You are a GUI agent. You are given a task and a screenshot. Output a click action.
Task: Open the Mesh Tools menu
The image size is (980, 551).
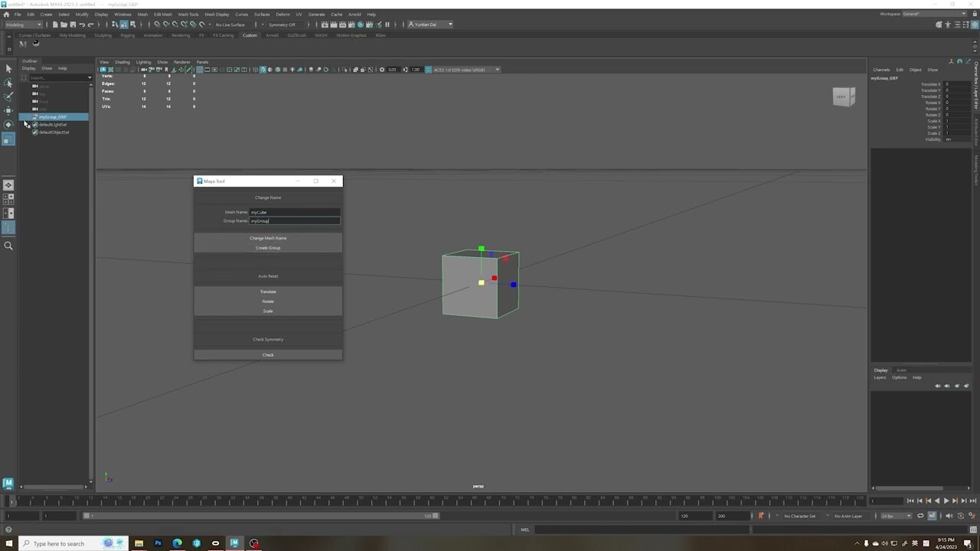(188, 14)
